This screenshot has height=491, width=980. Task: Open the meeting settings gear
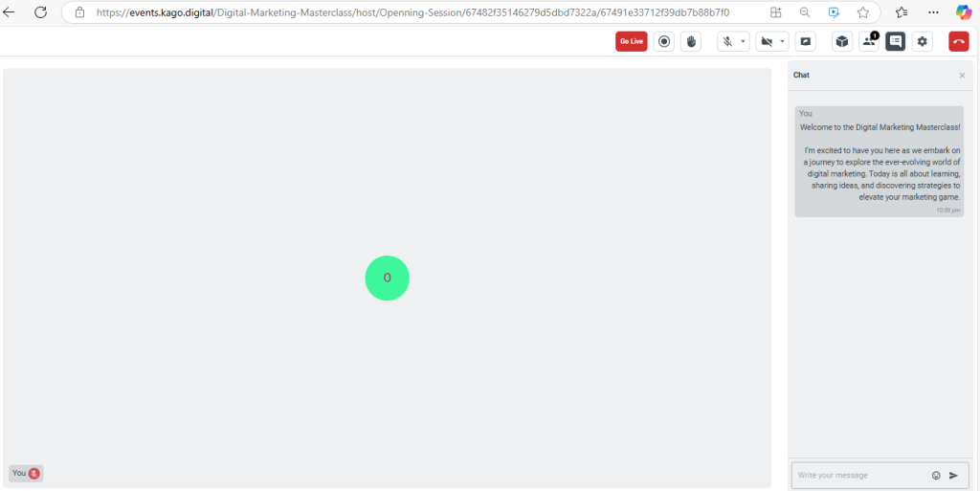pos(923,41)
